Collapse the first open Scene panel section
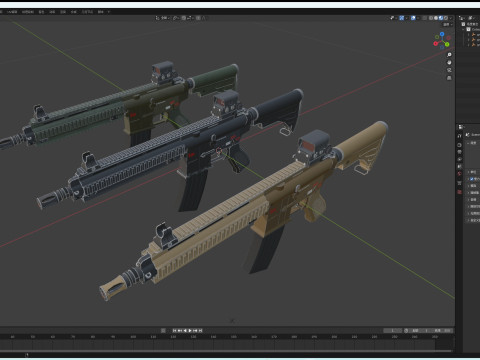The width and height of the screenshot is (480, 360). [468, 143]
